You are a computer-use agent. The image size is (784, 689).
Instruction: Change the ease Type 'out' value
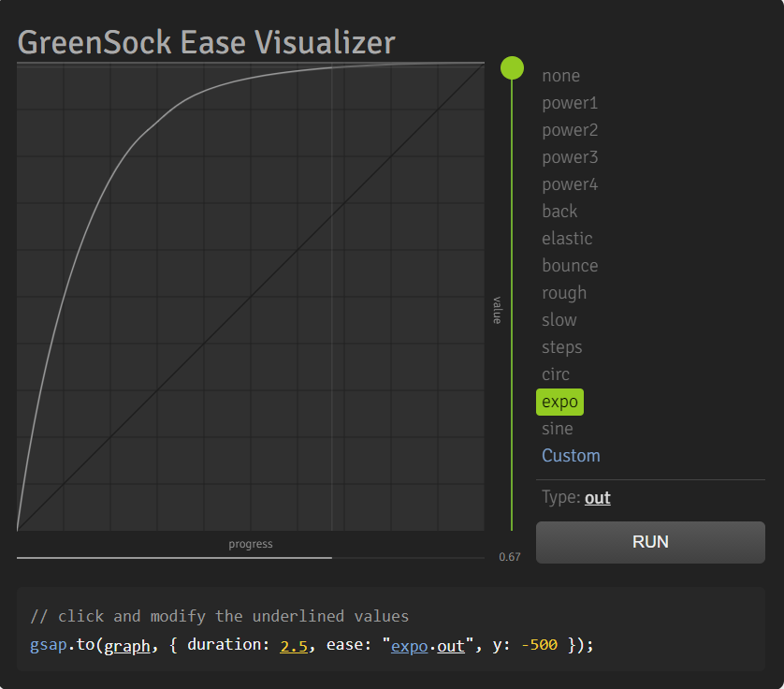pyautogui.click(x=598, y=498)
